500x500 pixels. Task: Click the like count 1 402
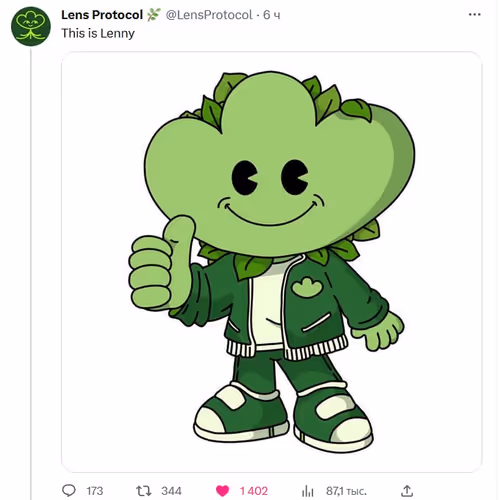[x=254, y=491]
